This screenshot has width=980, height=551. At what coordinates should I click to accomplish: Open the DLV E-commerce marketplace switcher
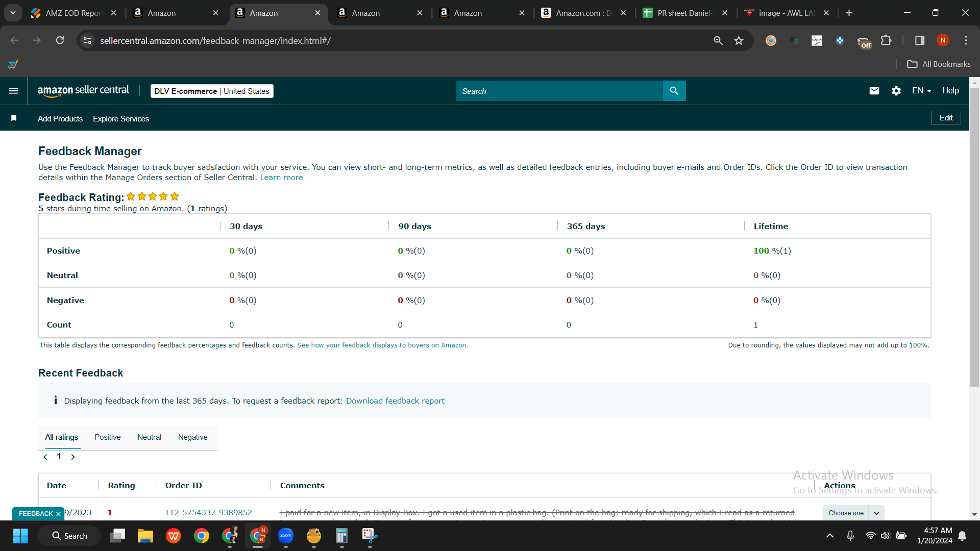212,91
